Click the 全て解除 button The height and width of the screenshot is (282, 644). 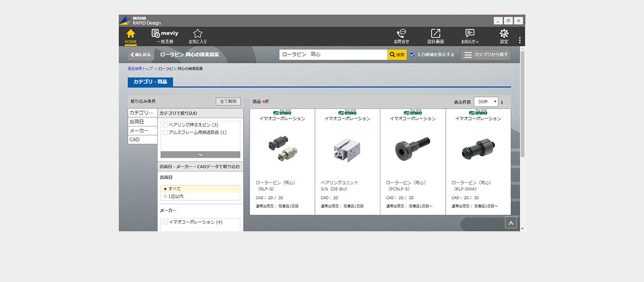(x=228, y=101)
